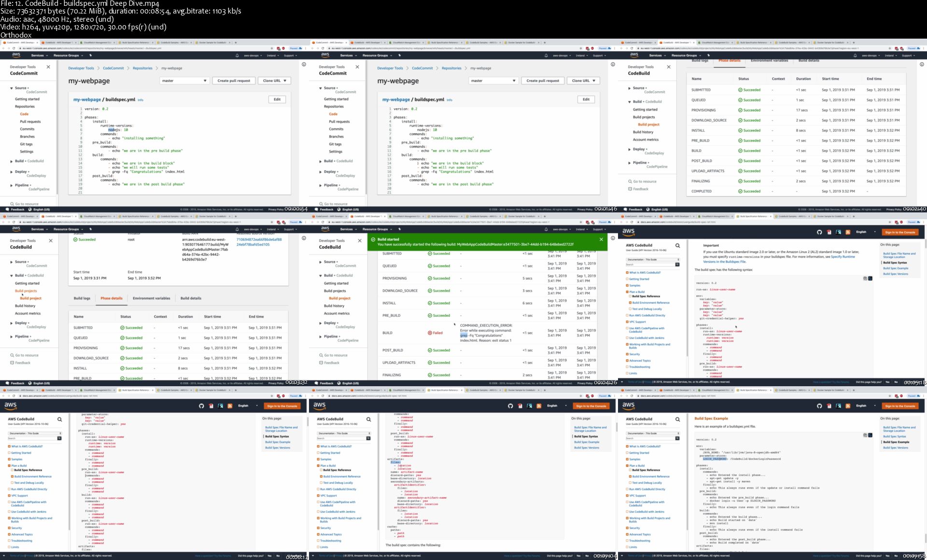Image resolution: width=927 pixels, height=560 pixels.
Task: Close the Developer Tools CodeCommit panel, 00:00:54 frame
Action: coord(48,67)
